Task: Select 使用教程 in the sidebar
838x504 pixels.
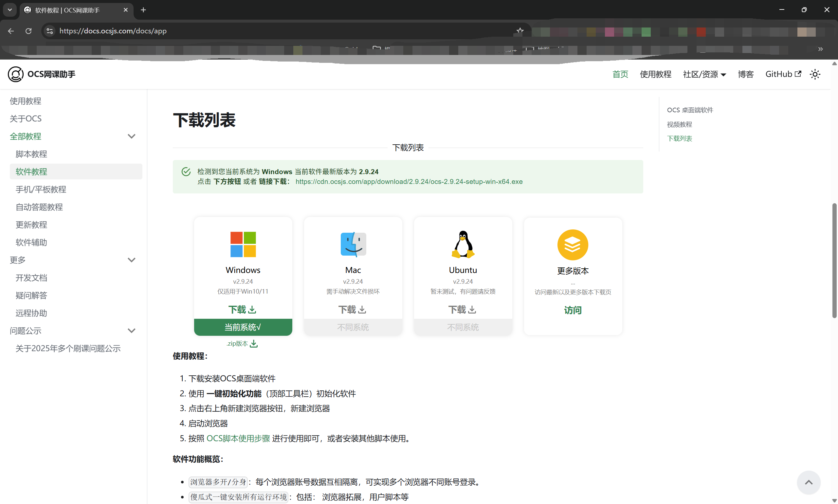Action: 26,101
